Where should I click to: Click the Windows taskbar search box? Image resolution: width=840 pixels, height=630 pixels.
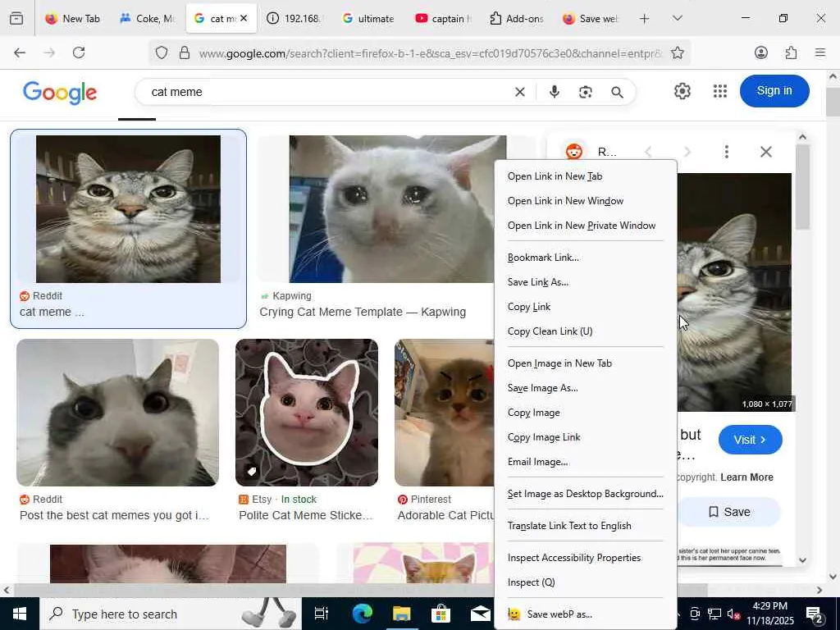[x=171, y=614]
